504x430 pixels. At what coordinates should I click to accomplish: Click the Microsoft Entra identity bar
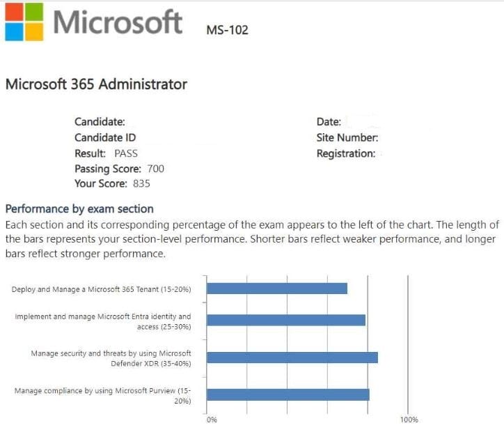(x=286, y=321)
